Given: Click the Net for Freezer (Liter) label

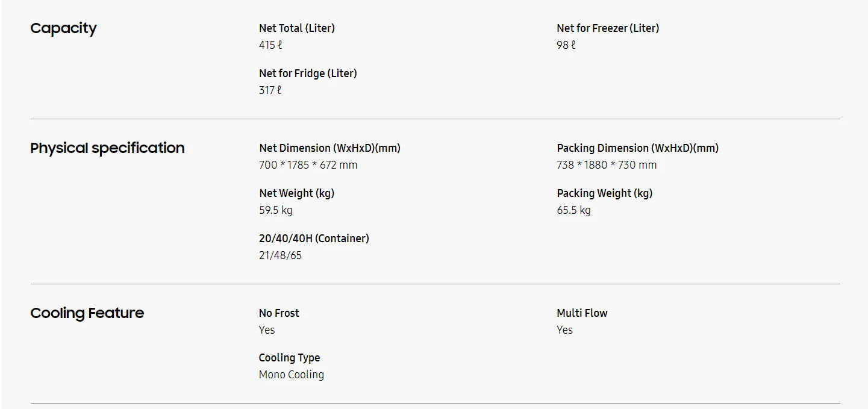Looking at the screenshot, I should point(608,28).
